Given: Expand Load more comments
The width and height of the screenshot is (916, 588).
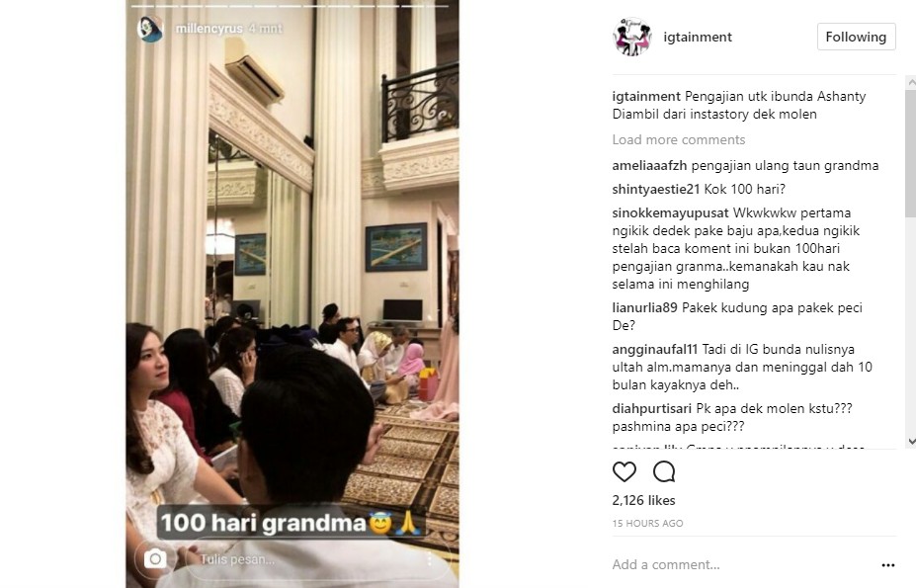Looking at the screenshot, I should (678, 139).
